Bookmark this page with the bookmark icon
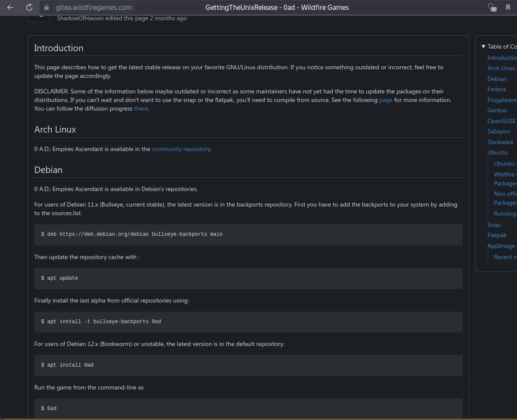517x420 pixels. click(x=508, y=7)
